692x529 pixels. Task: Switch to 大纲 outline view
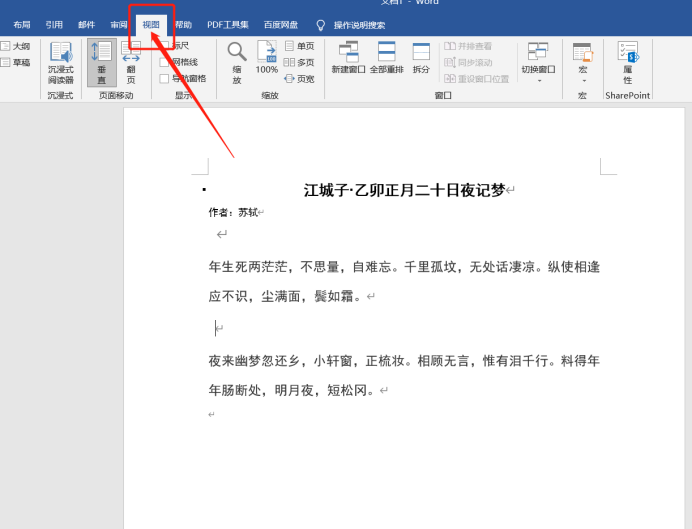pyautogui.click(x=16, y=46)
